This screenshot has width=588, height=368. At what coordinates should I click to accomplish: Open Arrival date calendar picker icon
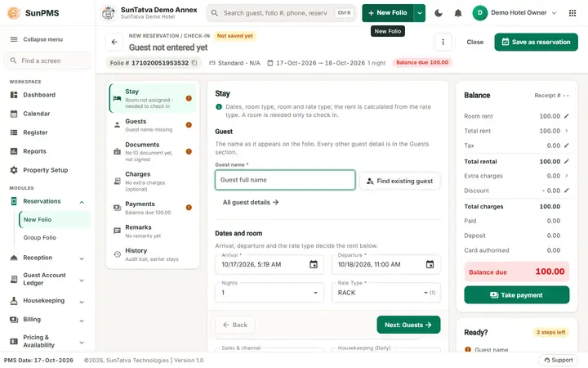[314, 264]
